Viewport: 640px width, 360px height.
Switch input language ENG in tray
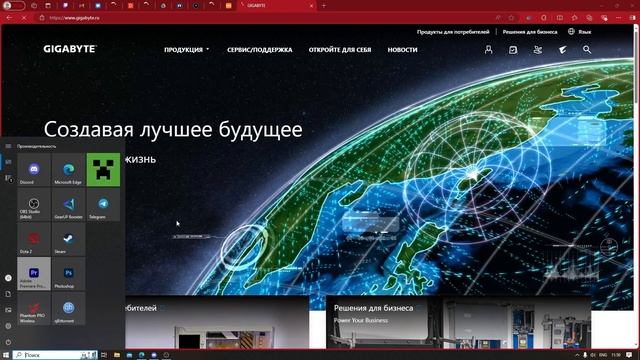tap(603, 355)
